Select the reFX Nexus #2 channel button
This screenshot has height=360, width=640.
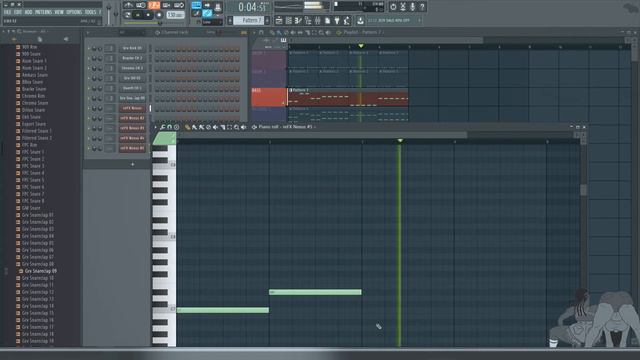132,118
